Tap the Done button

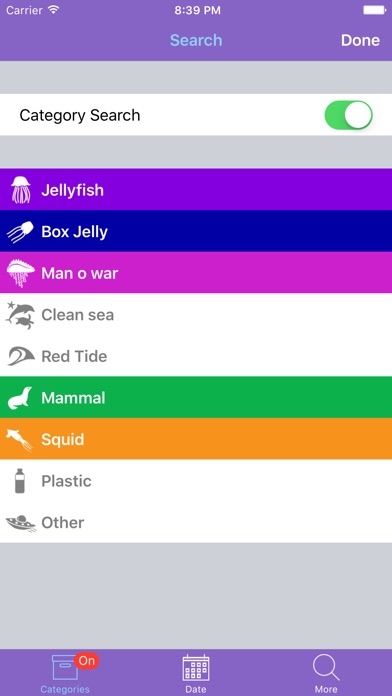pos(360,40)
